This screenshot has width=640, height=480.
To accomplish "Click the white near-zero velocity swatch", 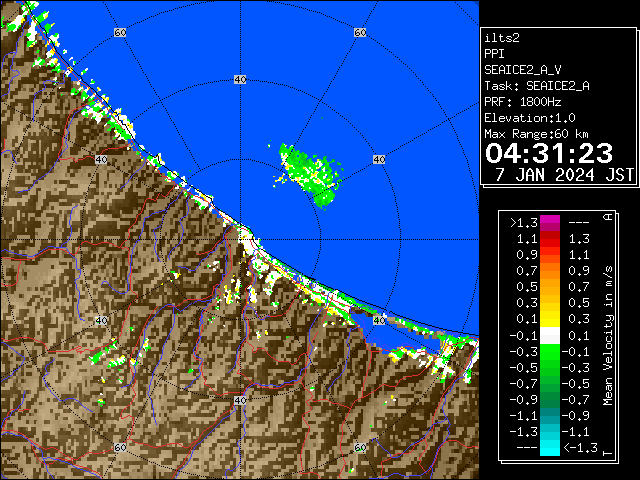I will click(x=550, y=336).
